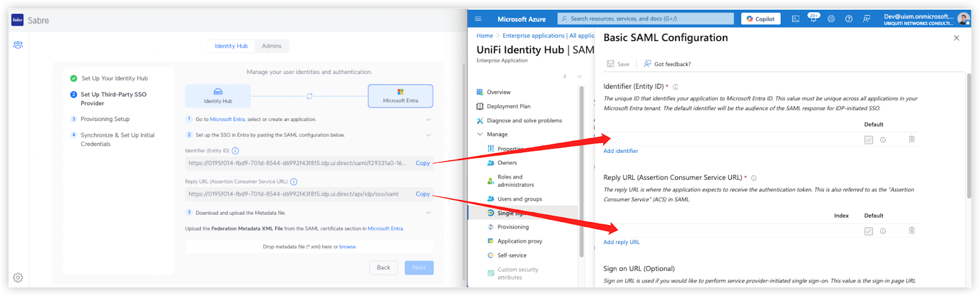Expand step 2 Set up the SSO
Viewport: 980px width, 296px height.
click(428, 135)
